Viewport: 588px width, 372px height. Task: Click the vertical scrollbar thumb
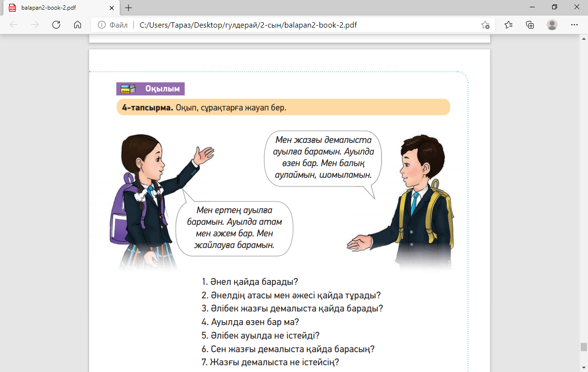(584, 347)
